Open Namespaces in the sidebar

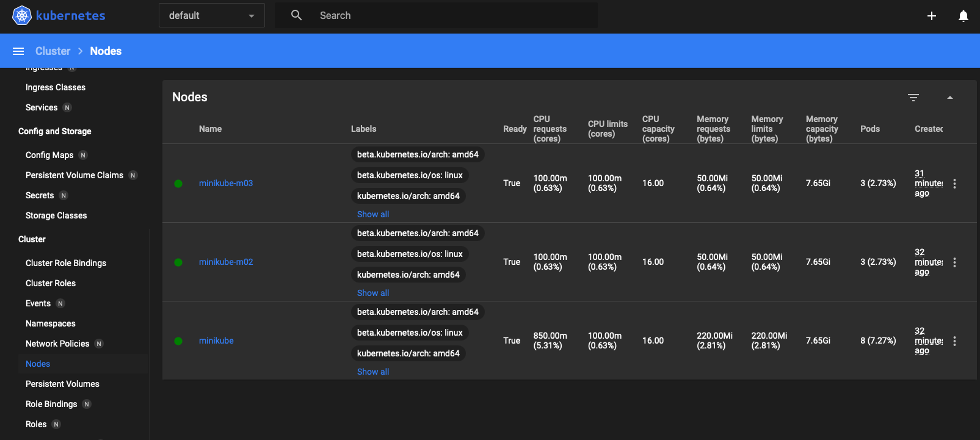tap(51, 323)
